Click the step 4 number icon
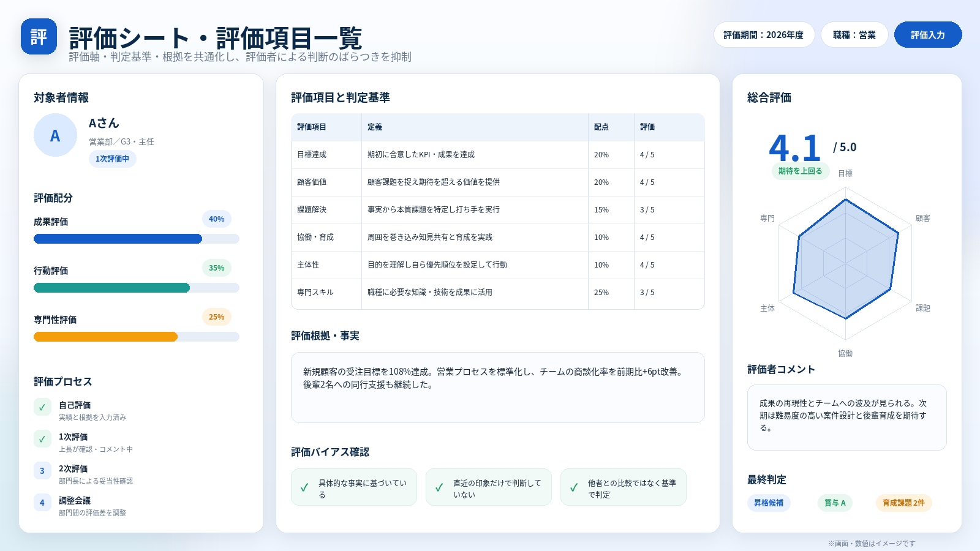 coord(42,503)
